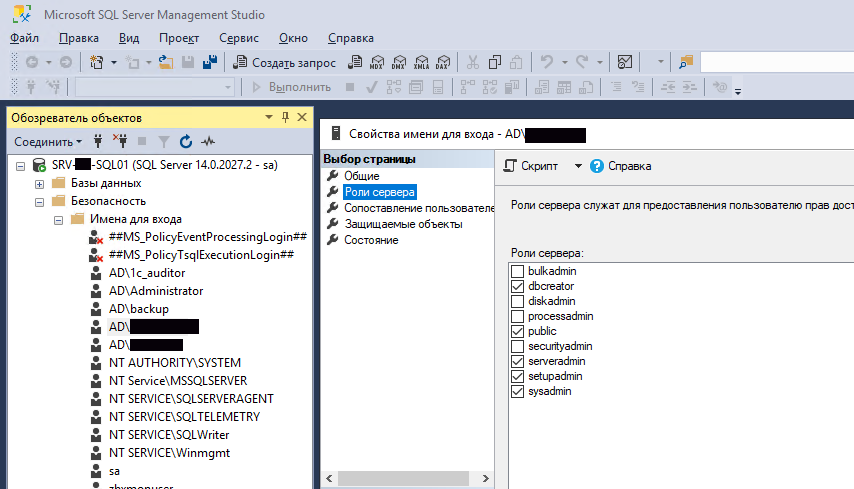Click the MDX query icon
Screen dimensions: 854x489
pyautogui.click(x=377, y=63)
